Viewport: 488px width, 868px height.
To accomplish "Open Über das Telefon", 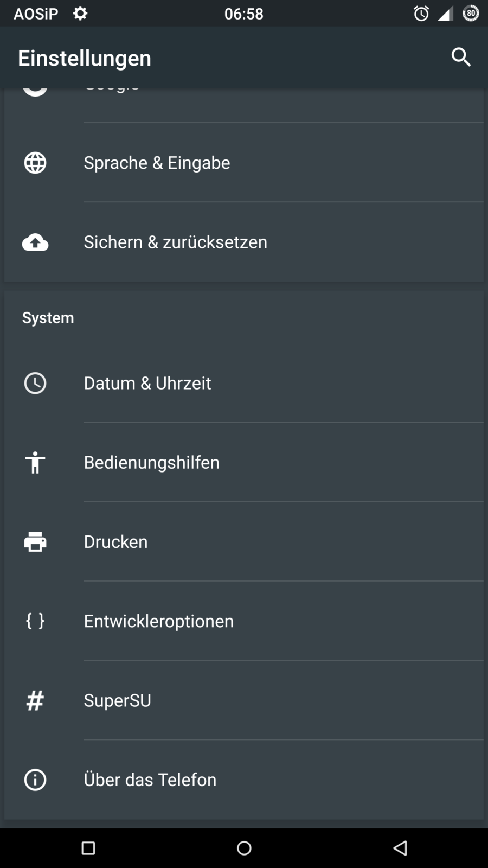I will 150,780.
